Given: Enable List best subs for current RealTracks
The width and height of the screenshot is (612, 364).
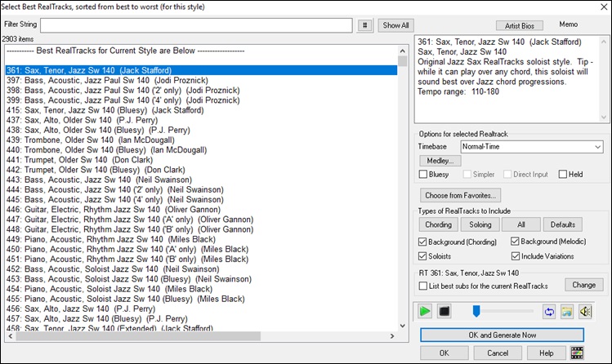Looking at the screenshot, I should [x=423, y=286].
